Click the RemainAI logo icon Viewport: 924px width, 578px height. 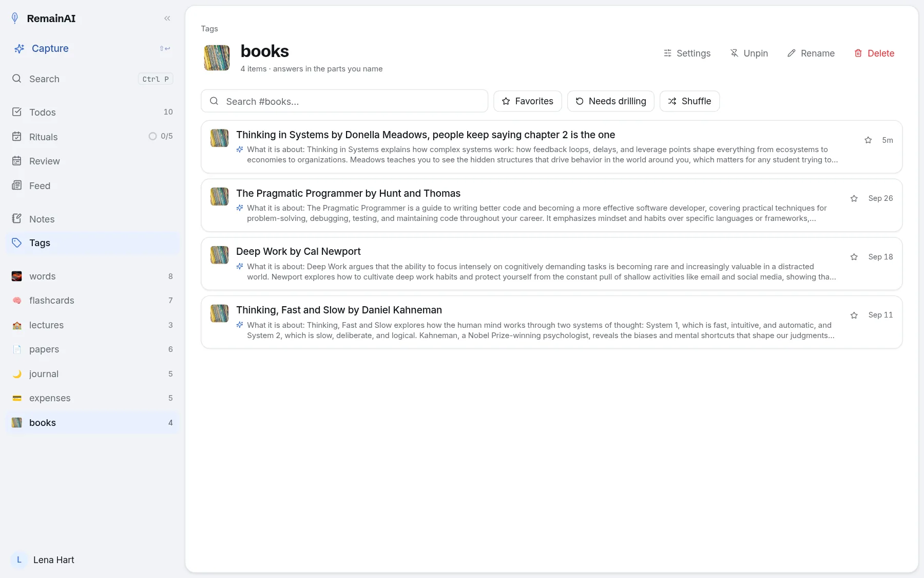15,18
